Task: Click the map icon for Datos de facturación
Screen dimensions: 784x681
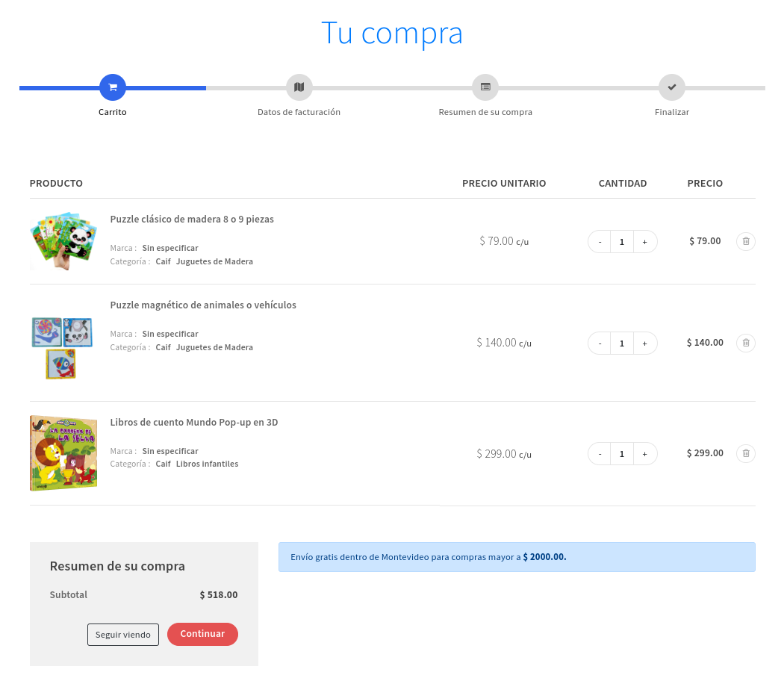Action: pos(299,87)
